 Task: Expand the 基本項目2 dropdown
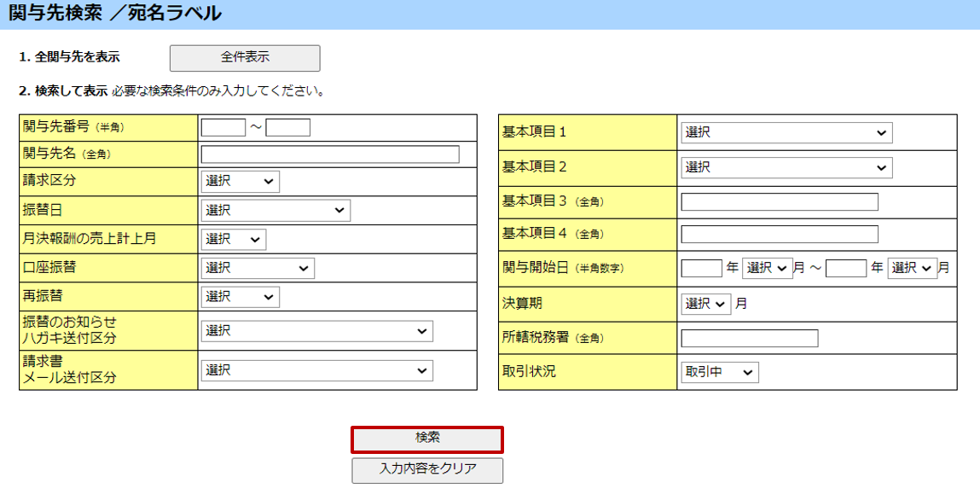tap(786, 168)
